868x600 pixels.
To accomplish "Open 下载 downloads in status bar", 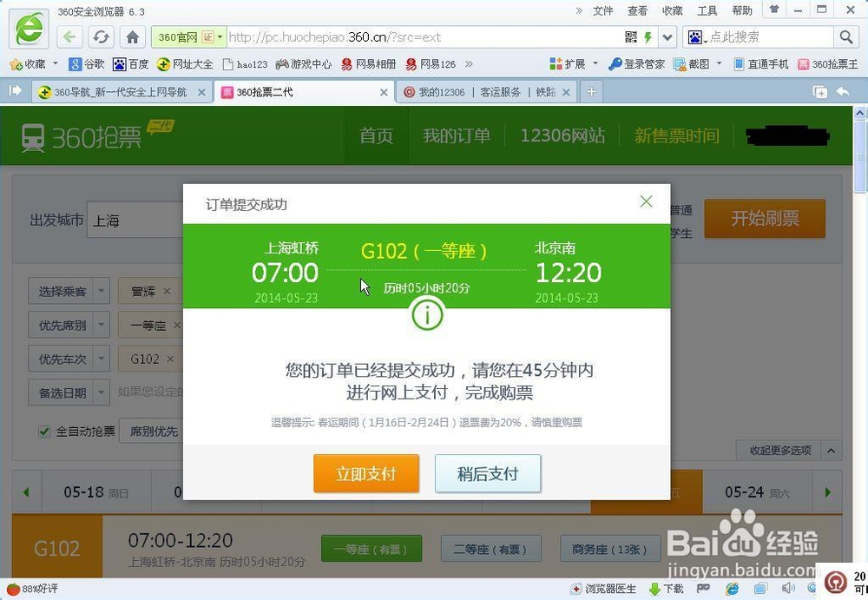I will tap(667, 589).
